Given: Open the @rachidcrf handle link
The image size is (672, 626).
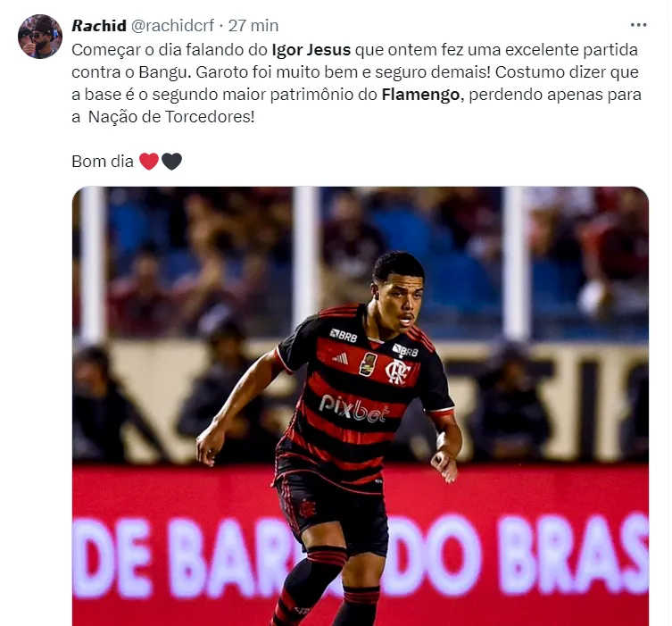Looking at the screenshot, I should pos(172,26).
